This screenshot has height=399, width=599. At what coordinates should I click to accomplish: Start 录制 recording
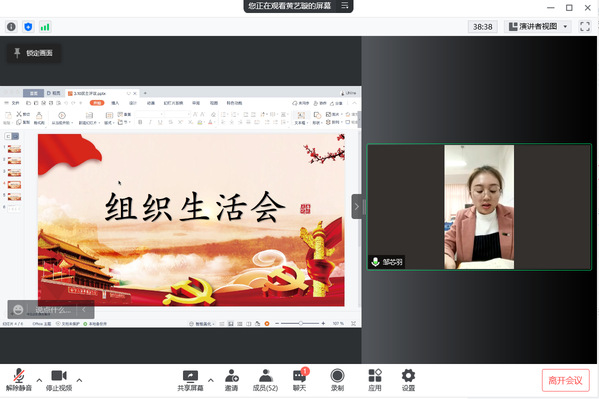(337, 380)
